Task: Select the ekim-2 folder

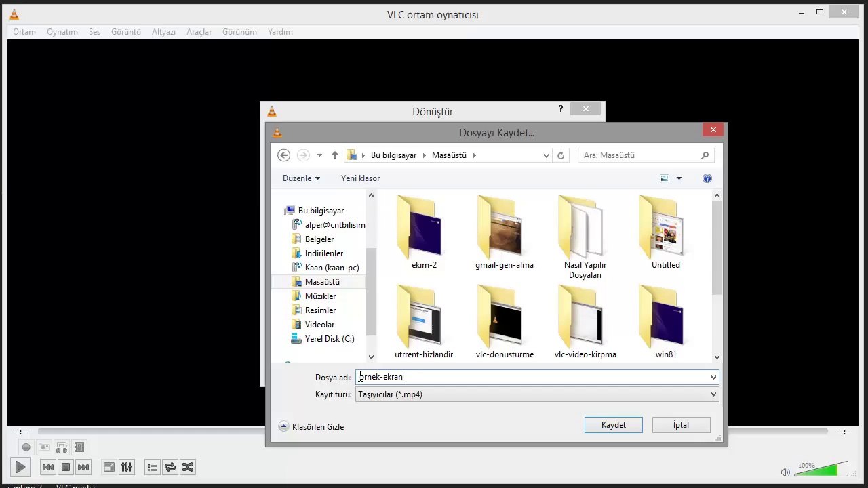Action: tap(424, 232)
